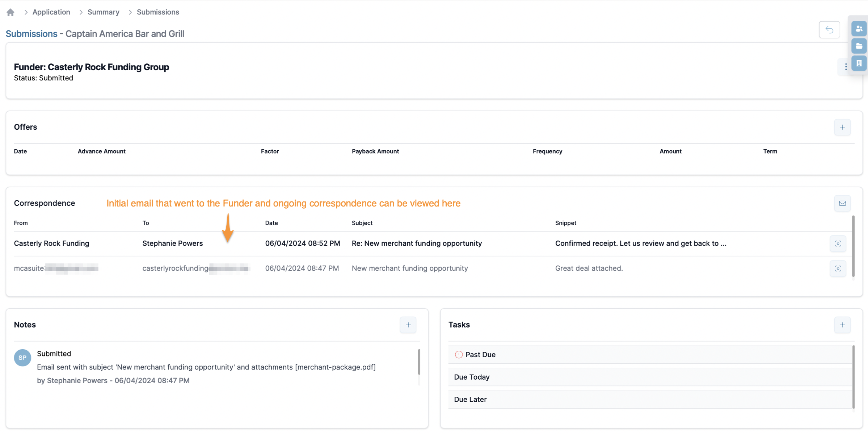This screenshot has width=868, height=434.
Task: Go to Summary breadcrumb
Action: (x=103, y=12)
